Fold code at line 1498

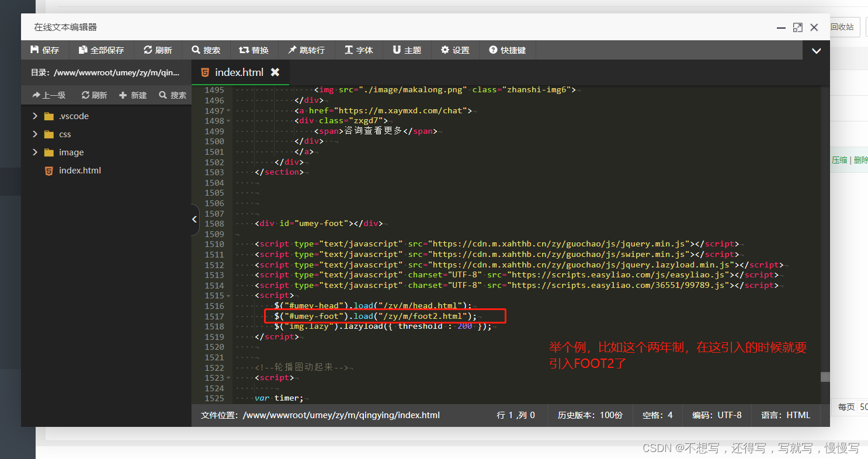[x=228, y=121]
